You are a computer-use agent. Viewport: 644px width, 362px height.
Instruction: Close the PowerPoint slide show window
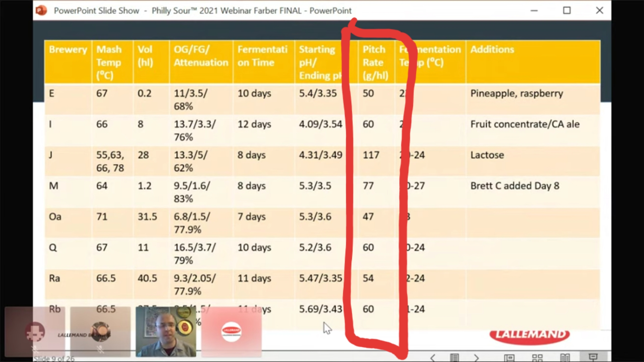(600, 10)
